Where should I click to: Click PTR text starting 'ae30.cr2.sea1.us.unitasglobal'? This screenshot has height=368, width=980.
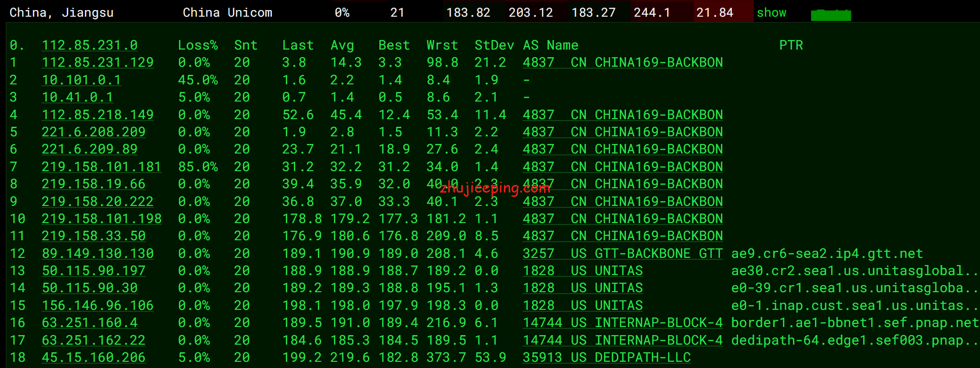(855, 271)
